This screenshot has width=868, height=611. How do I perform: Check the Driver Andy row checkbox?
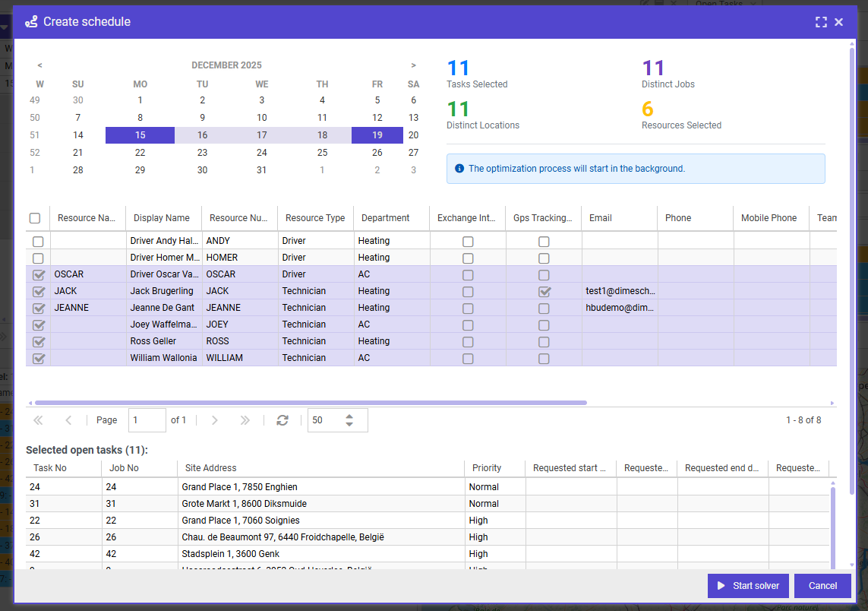tap(38, 242)
